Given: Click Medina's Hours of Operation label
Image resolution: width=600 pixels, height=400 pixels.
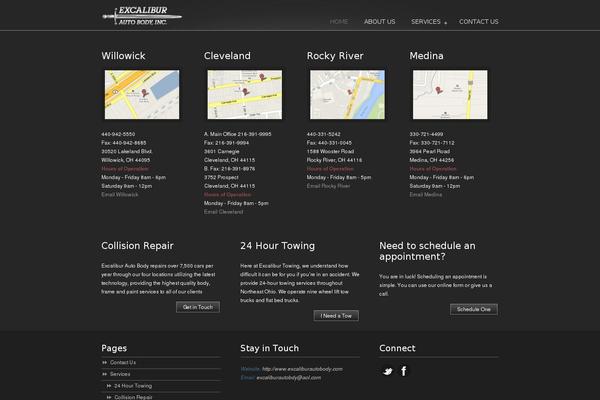Looking at the screenshot, I should tap(433, 169).
